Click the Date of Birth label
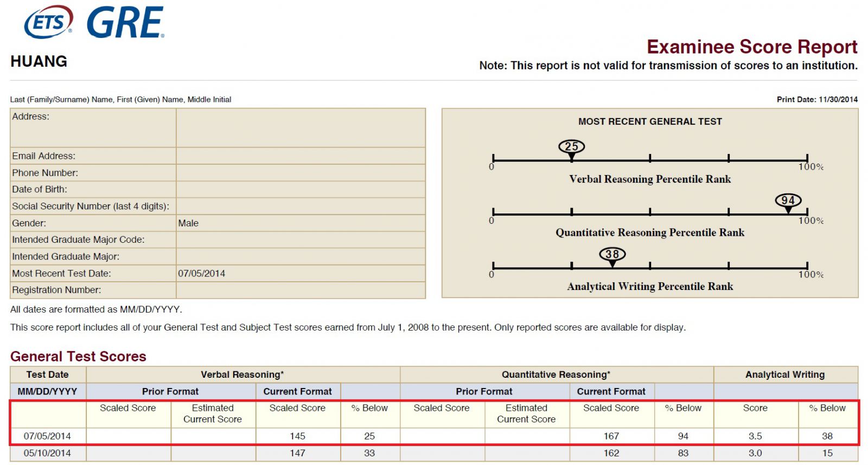 [40, 189]
